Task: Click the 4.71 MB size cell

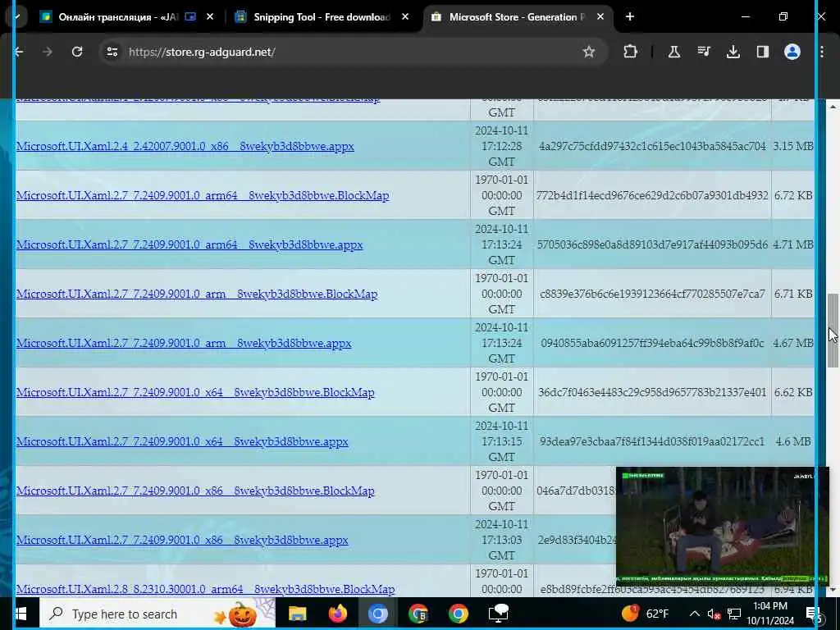Action: tap(793, 244)
